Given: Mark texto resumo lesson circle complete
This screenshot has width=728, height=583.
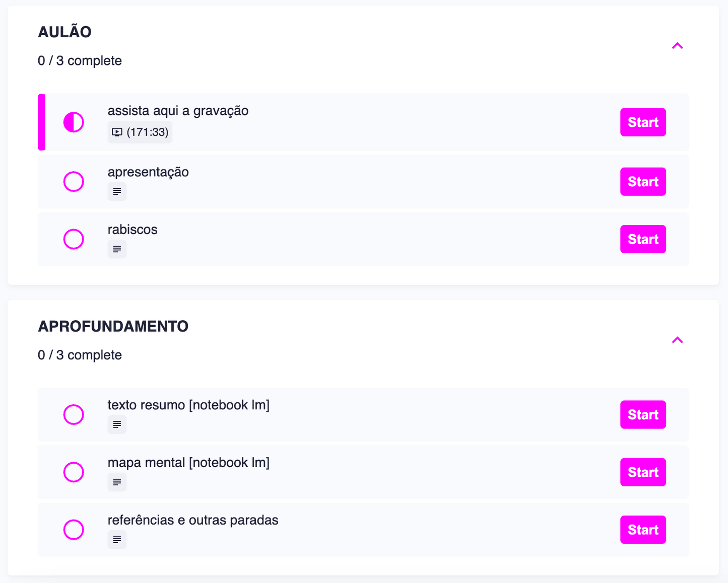Looking at the screenshot, I should (74, 415).
